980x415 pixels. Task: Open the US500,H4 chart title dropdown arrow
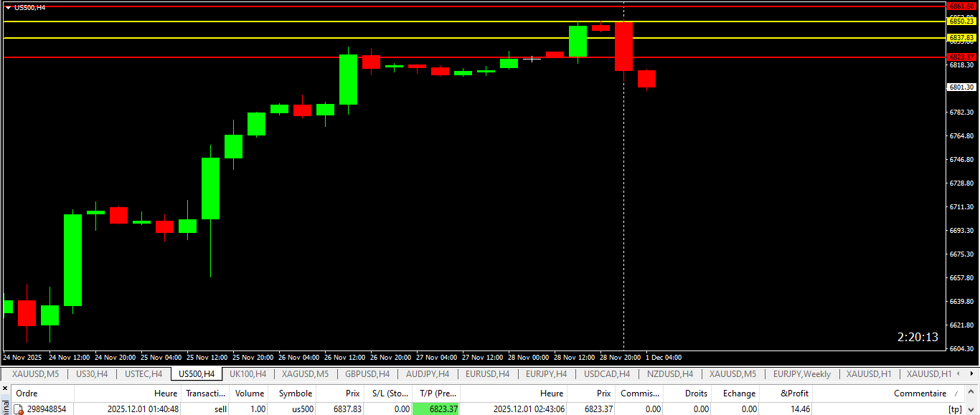pyautogui.click(x=8, y=7)
